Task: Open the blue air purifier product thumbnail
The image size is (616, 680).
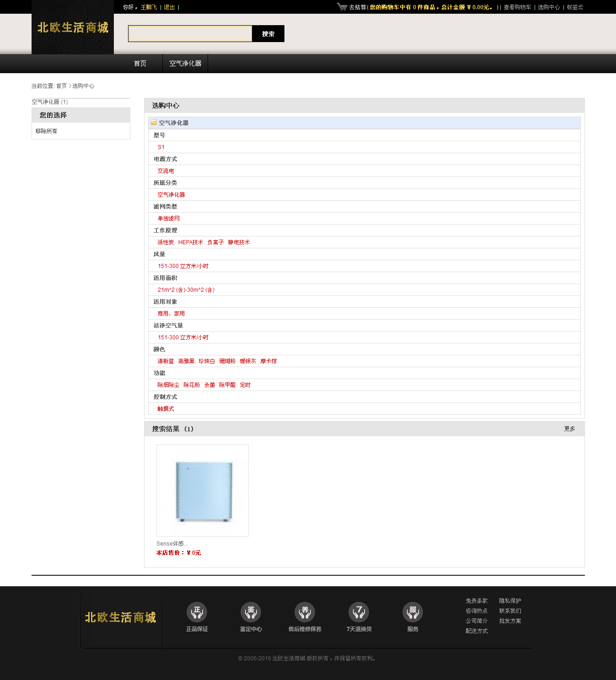Action: [203, 491]
